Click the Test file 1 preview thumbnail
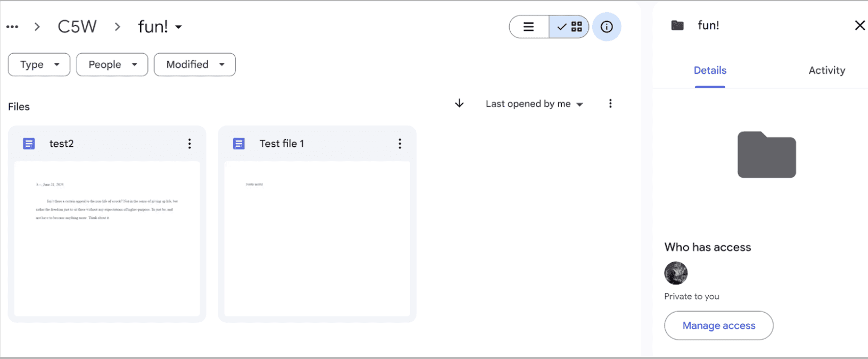 point(317,239)
